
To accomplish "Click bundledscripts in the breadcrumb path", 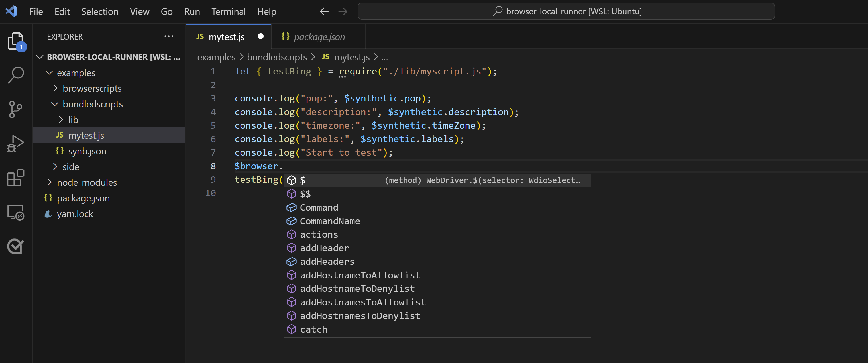I will [277, 57].
